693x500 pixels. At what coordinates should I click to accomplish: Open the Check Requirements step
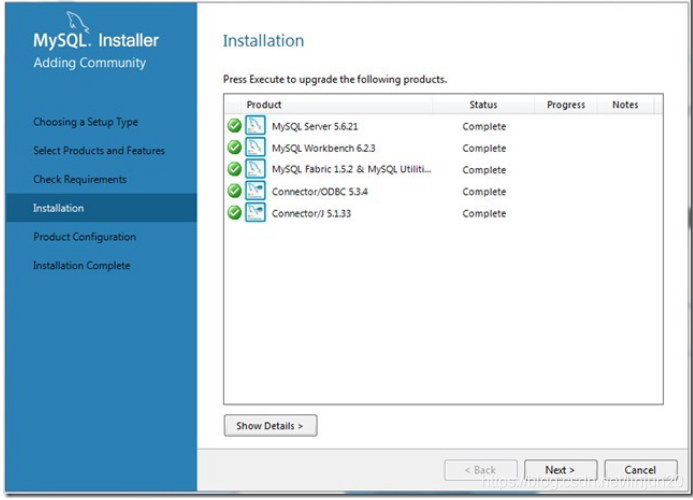(80, 179)
